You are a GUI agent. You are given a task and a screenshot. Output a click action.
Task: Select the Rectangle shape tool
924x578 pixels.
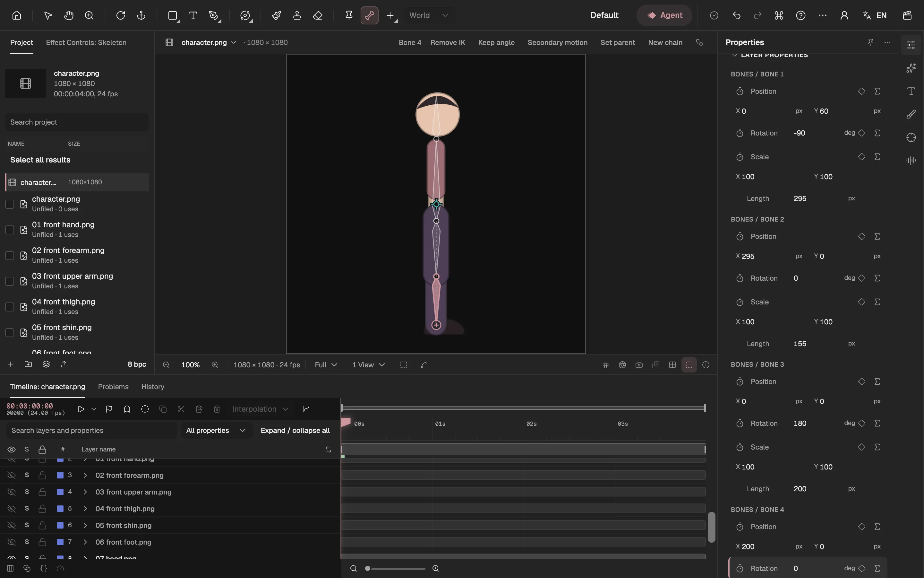173,15
